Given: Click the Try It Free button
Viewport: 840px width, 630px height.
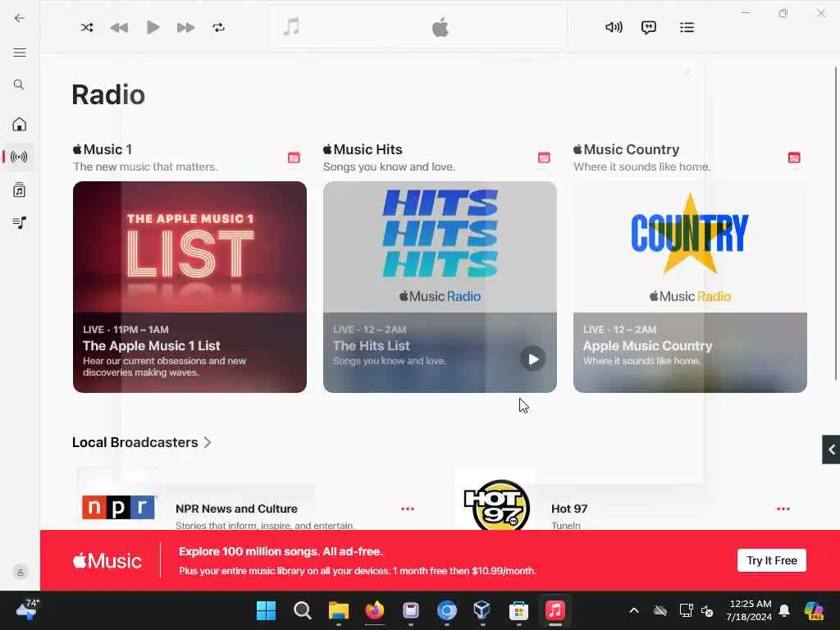Looking at the screenshot, I should point(771,560).
